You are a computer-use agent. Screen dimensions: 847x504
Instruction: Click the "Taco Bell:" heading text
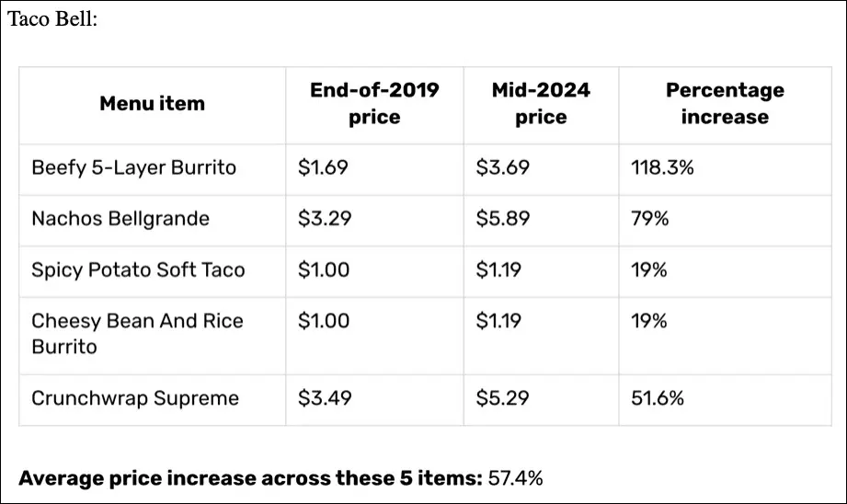(x=52, y=19)
